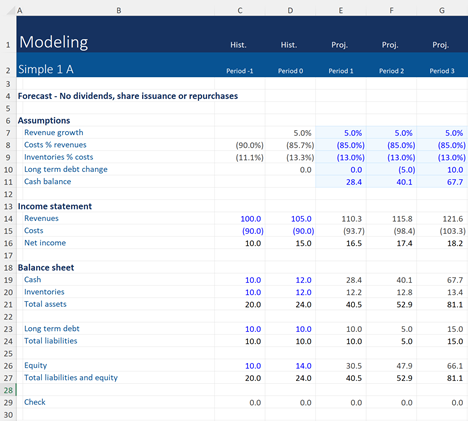Select the (13.3%) inventories % costs cell
This screenshot has height=421, width=468.
tap(290, 157)
